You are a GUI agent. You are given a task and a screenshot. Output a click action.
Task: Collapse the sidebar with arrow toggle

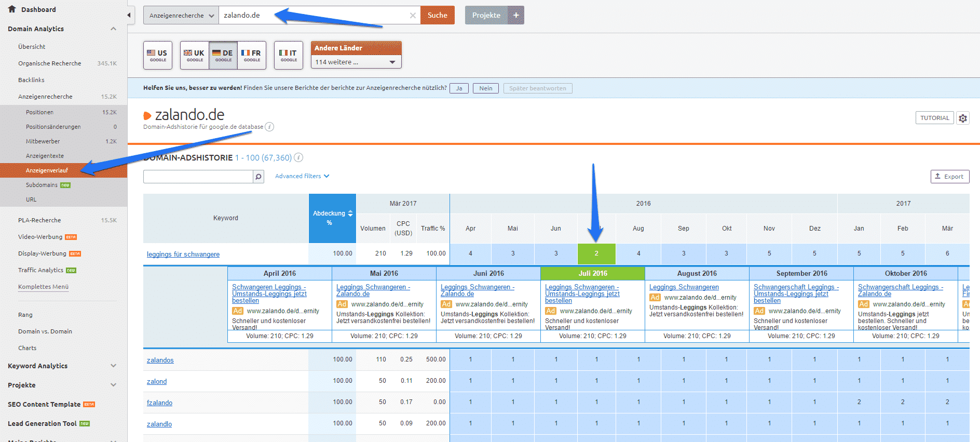[129, 15]
